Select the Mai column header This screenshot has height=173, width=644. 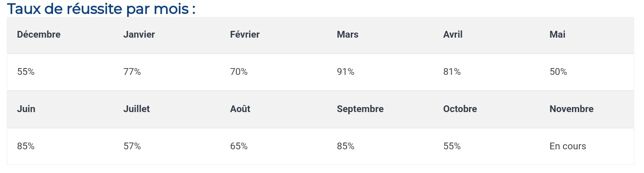pos(558,35)
